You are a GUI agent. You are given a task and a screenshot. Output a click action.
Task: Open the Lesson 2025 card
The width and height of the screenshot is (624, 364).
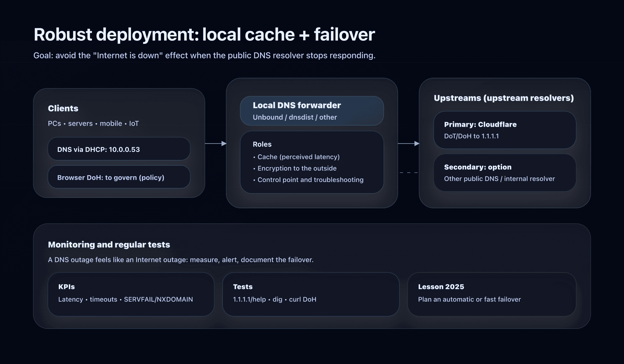pyautogui.click(x=492, y=294)
